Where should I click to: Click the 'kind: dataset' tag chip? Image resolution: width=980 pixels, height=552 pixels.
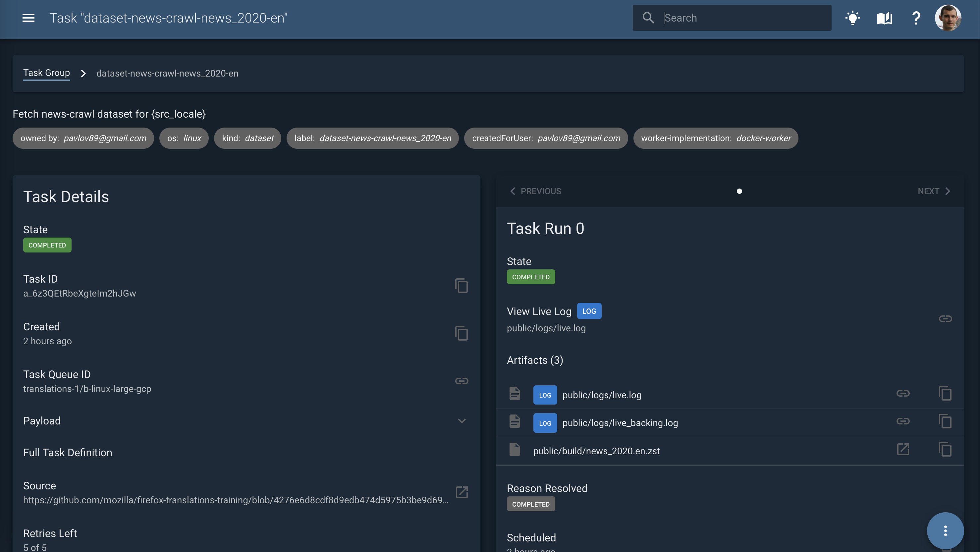click(x=248, y=138)
